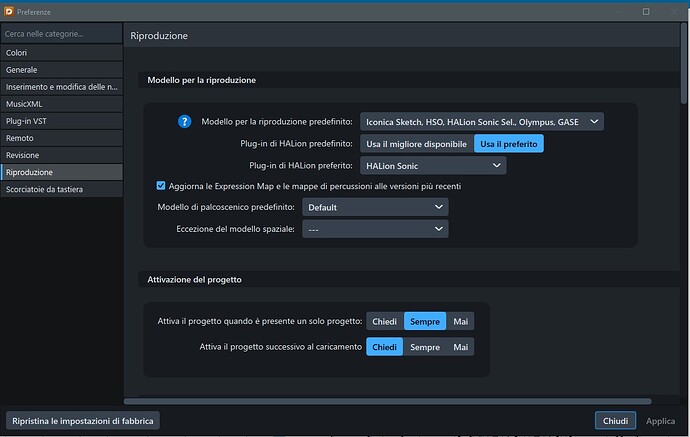690x437 pixels.
Task: Open the Generale category
Action: tap(62, 70)
